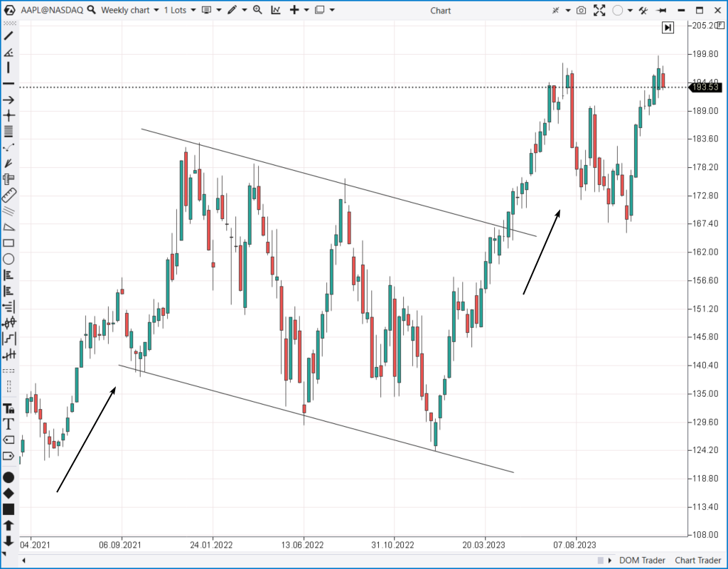Choose the Arrow drawing tool
Screen dimensions: 728x569
click(x=8, y=100)
